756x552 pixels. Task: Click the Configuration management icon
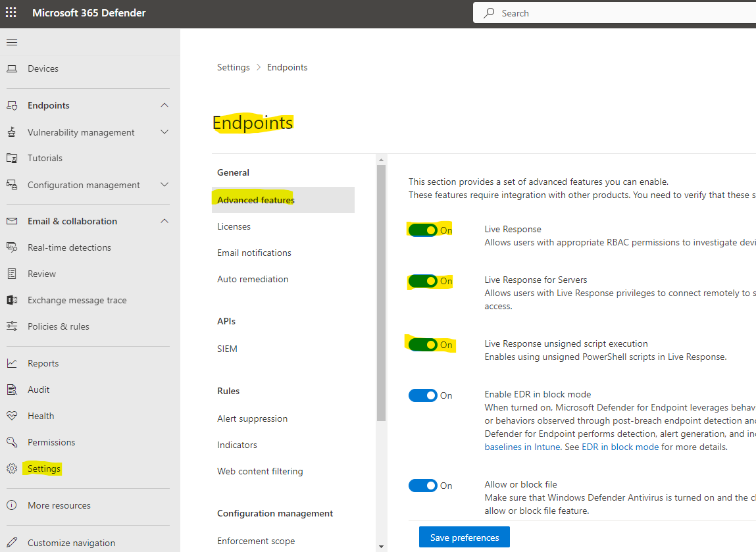click(12, 185)
